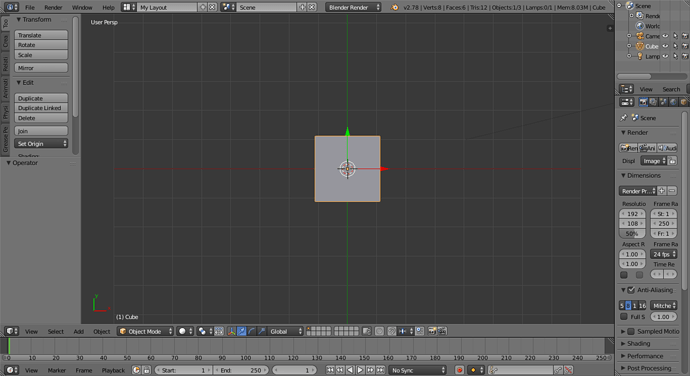Click the Cube object icon in outliner
This screenshot has width=690, height=376.
pyautogui.click(x=640, y=46)
